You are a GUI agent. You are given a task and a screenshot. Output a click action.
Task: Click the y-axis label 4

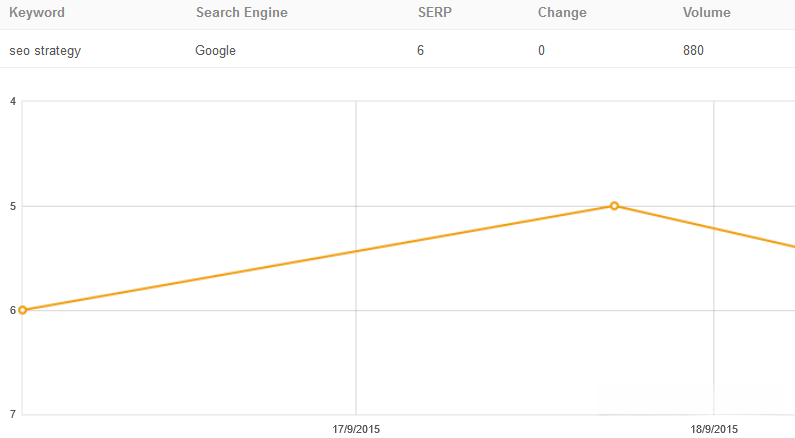(12, 102)
